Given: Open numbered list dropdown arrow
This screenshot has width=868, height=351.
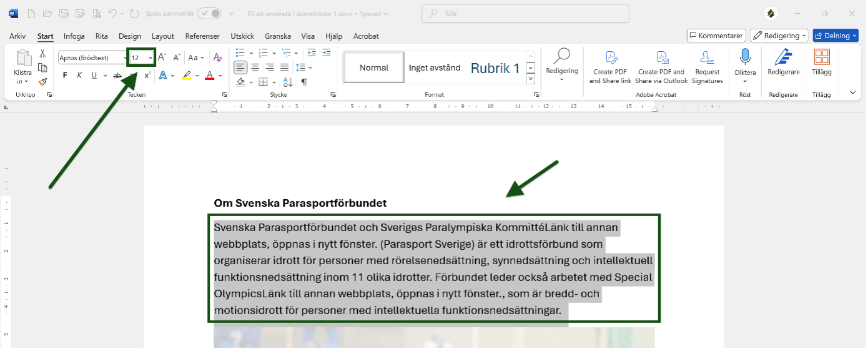Looking at the screenshot, I should coord(274,53).
